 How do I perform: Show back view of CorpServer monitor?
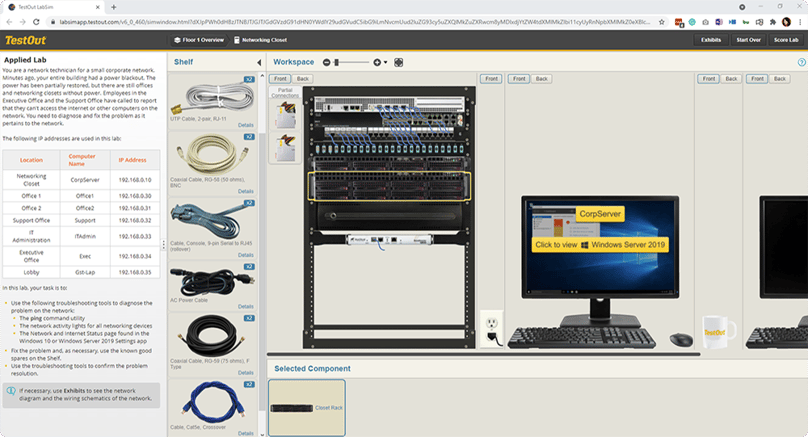click(x=542, y=79)
